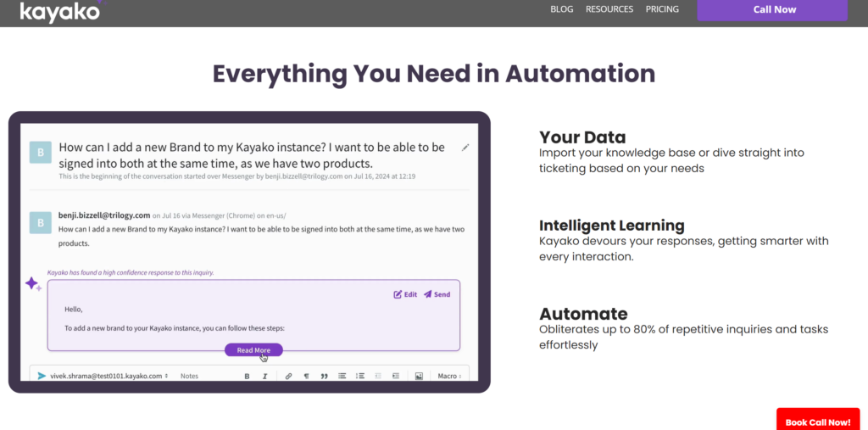The image size is (868, 430).
Task: Click the red Book Call Now! button
Action: pos(817,422)
